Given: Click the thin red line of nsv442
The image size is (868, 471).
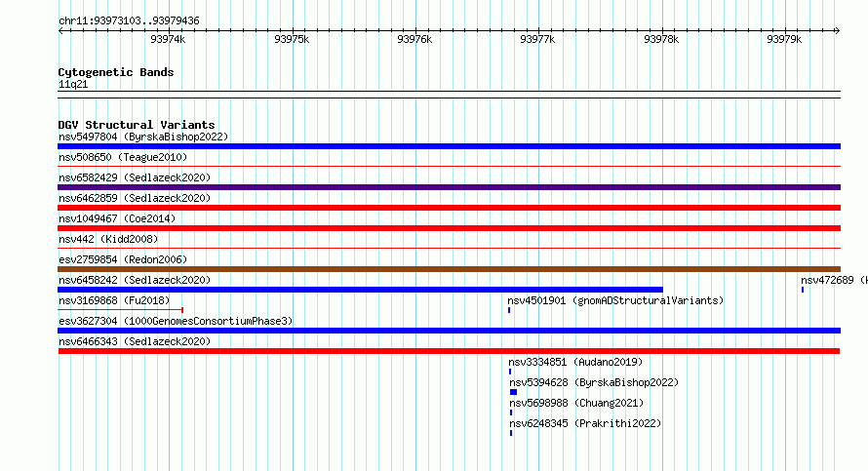Looking at the screenshot, I should coord(449,248).
